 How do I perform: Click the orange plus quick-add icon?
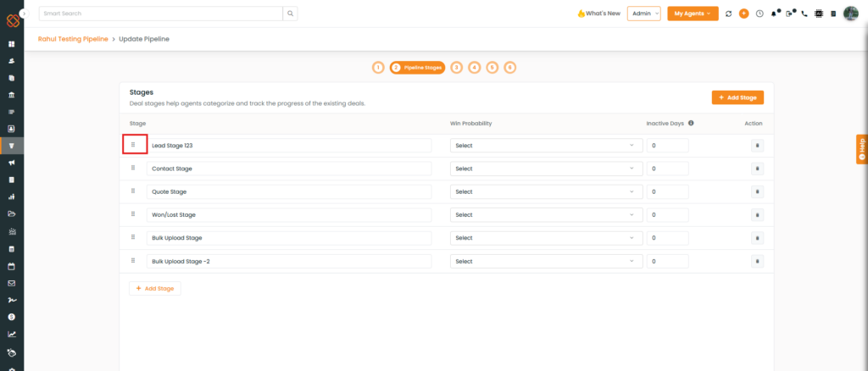743,14
